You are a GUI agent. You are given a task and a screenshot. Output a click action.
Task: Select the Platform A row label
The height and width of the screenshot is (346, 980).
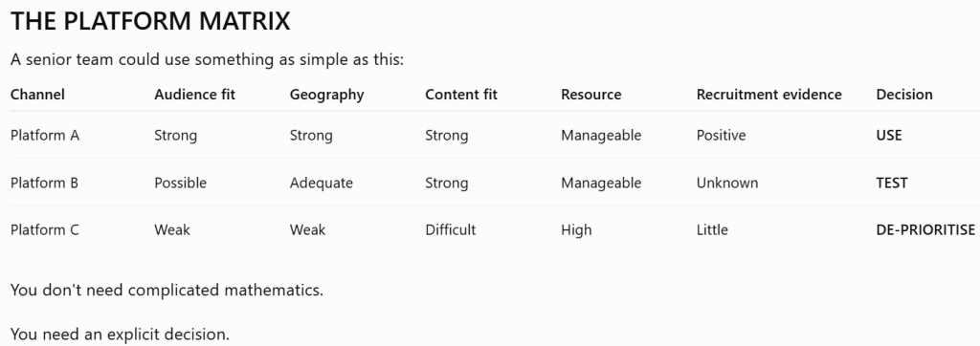(45, 135)
